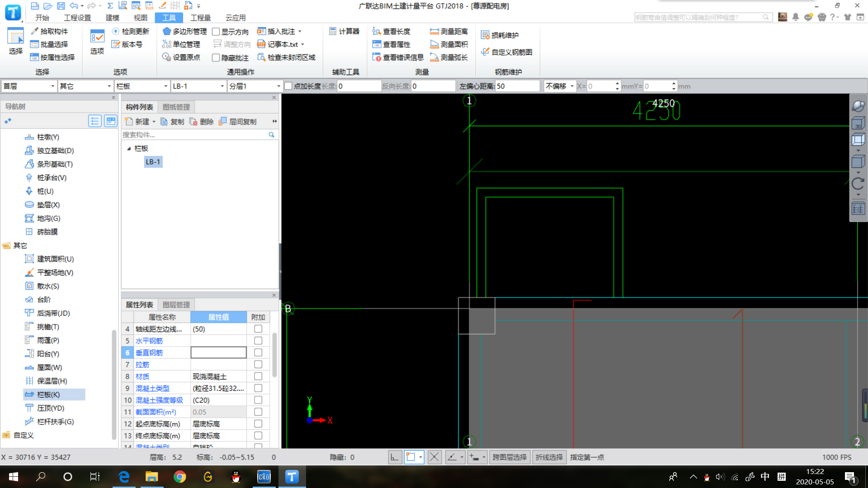Click 跨图层选择 cross-layer select button
This screenshot has width=868, height=488.
point(509,457)
